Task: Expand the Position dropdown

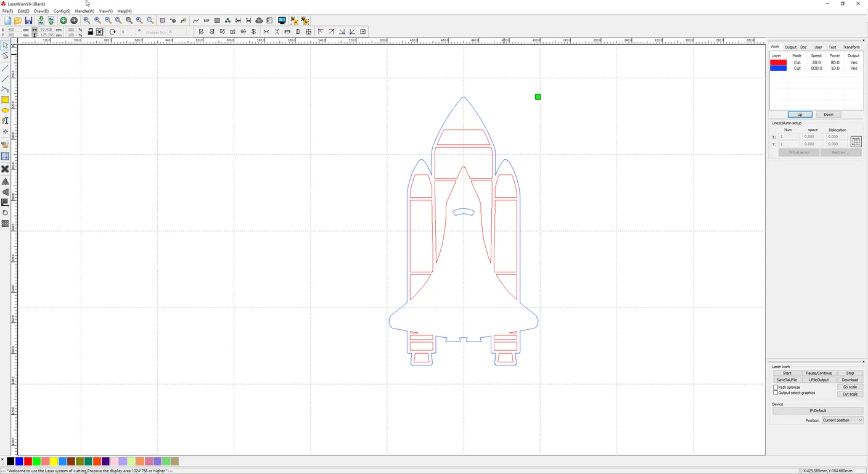Action: [x=842, y=420]
